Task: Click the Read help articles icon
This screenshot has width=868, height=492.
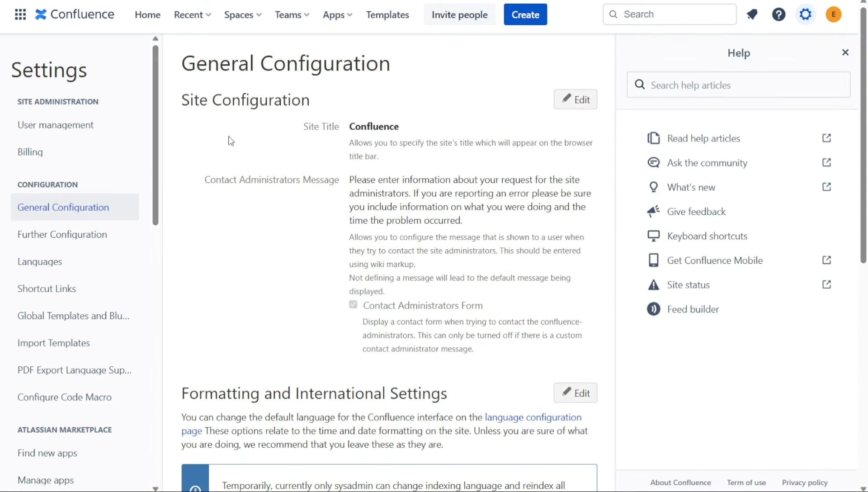Action: [654, 138]
